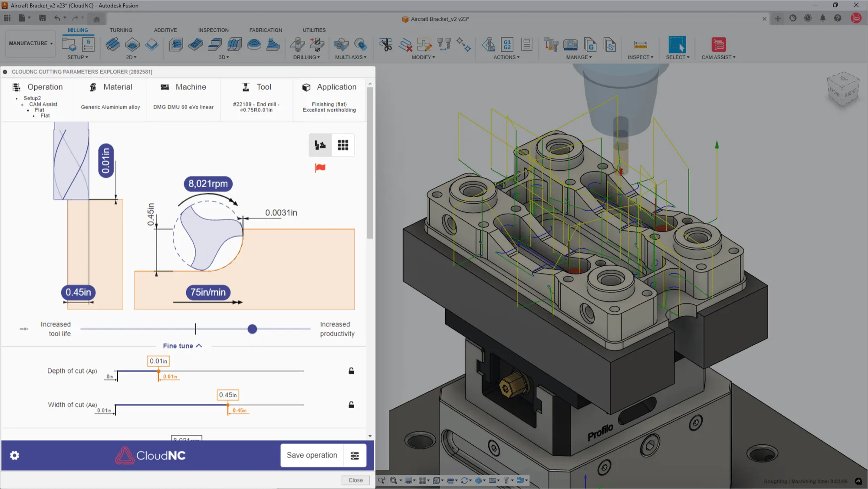Expand the DRILLING dropdown menu
This screenshot has width=868, height=489.
[306, 57]
